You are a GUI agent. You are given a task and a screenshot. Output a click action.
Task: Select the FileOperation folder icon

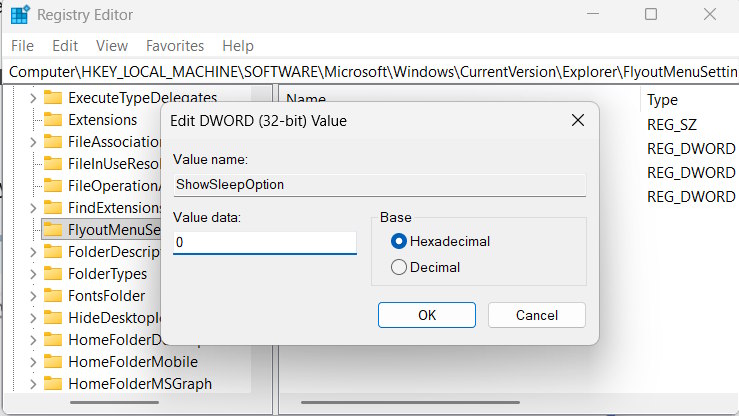click(x=53, y=186)
